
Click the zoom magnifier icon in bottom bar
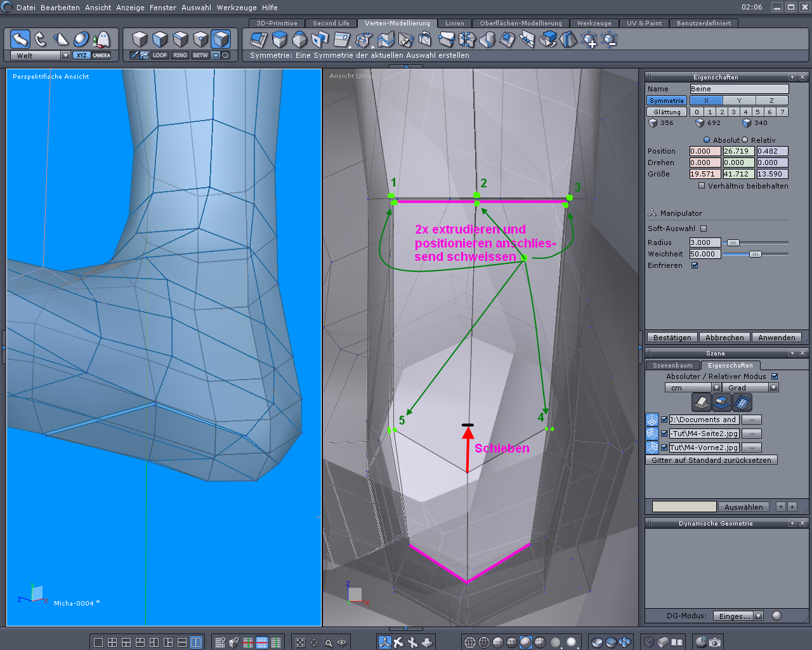pos(328,642)
